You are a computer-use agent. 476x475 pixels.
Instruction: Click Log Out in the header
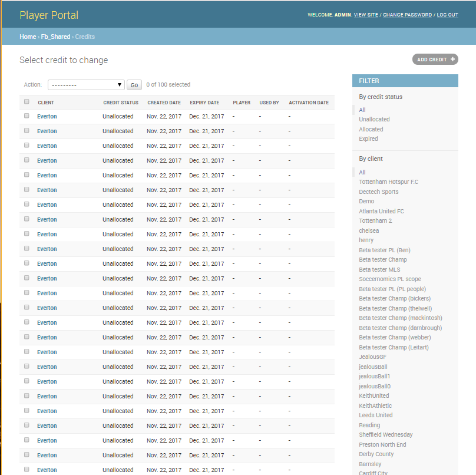coord(448,15)
